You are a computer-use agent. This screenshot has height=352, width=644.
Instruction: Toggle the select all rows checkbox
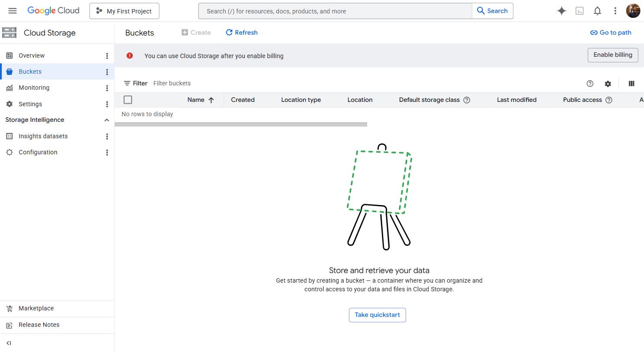(x=128, y=100)
